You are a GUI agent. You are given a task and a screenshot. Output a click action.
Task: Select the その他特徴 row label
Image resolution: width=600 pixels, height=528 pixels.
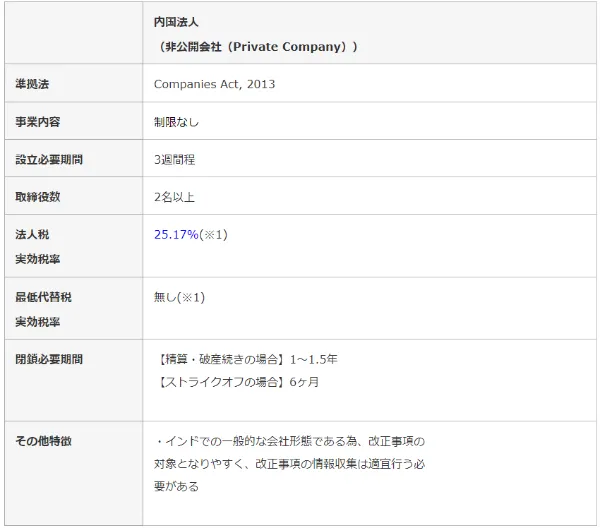click(43, 441)
